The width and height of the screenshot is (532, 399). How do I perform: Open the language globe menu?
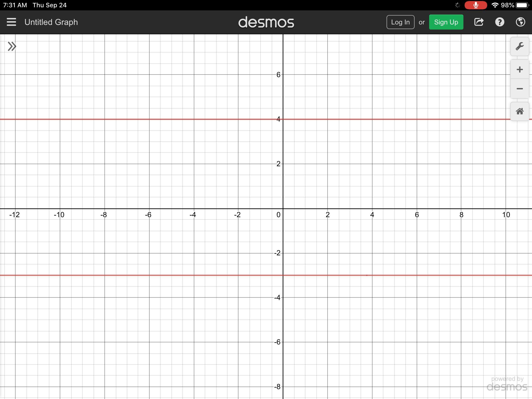pyautogui.click(x=520, y=22)
